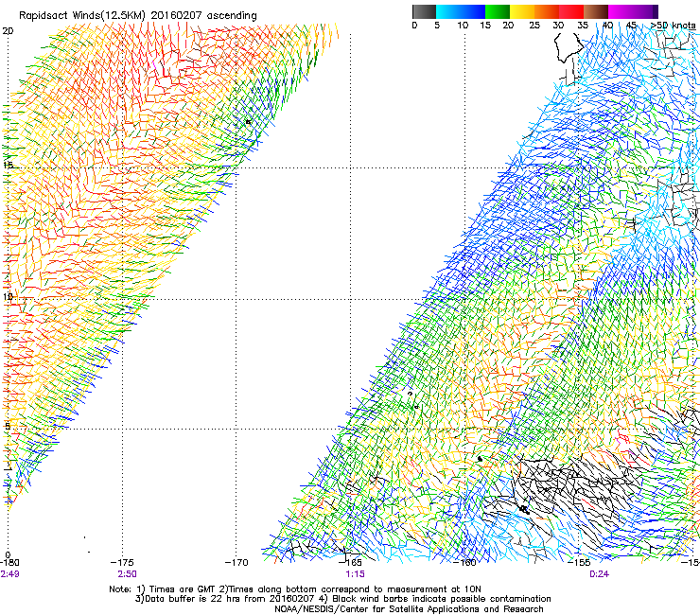Click the longitude label "-160"
This screenshot has width=700, height=615.
tap(464, 562)
